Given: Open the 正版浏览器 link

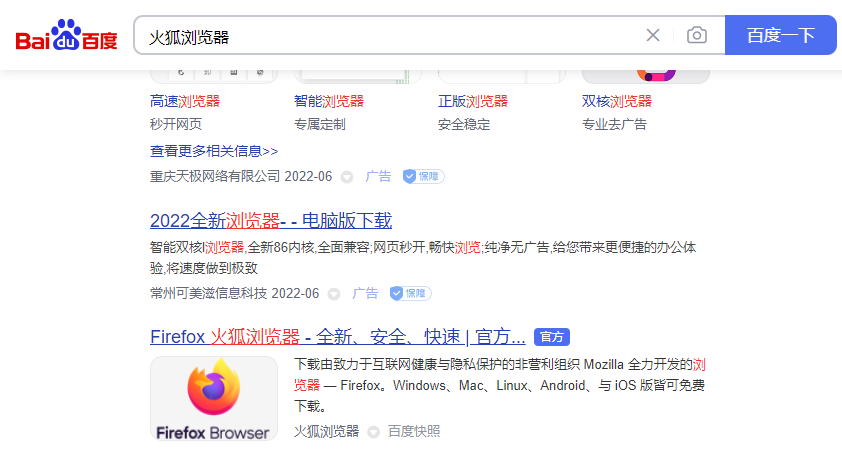Looking at the screenshot, I should click(473, 101).
